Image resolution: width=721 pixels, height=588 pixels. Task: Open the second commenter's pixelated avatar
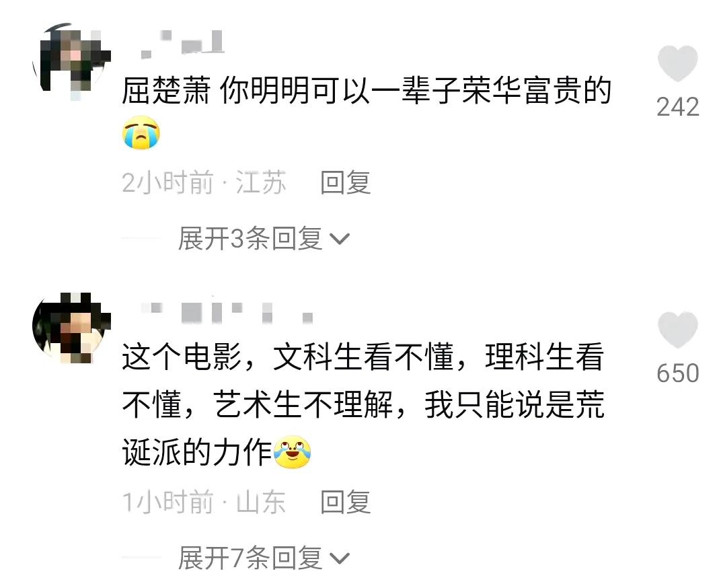[x=72, y=328]
